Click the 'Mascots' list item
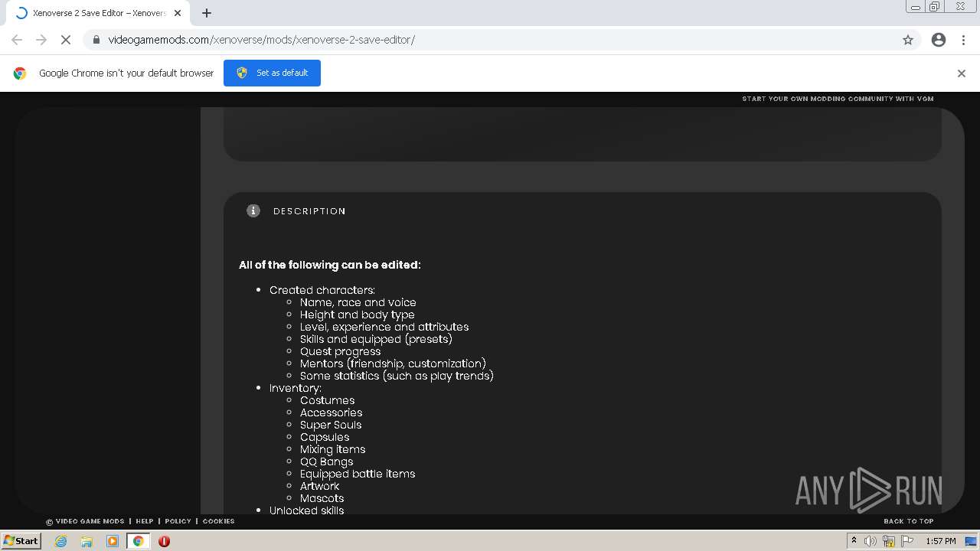Image resolution: width=980 pixels, height=551 pixels. point(322,498)
